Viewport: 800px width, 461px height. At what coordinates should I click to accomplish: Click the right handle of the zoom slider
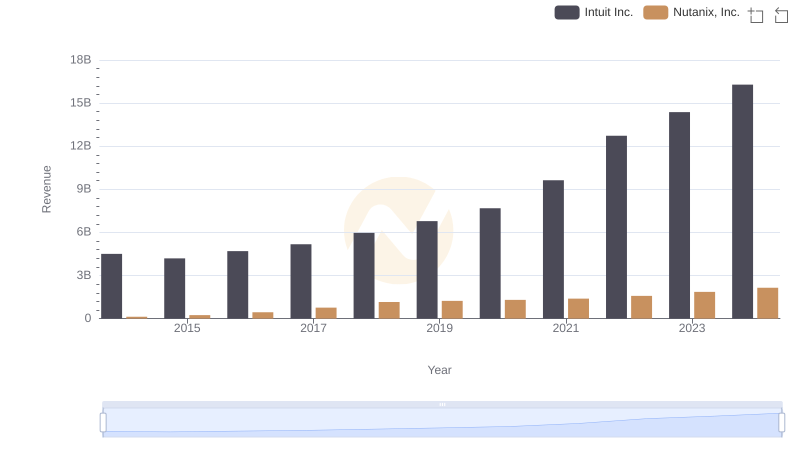tap(781, 423)
